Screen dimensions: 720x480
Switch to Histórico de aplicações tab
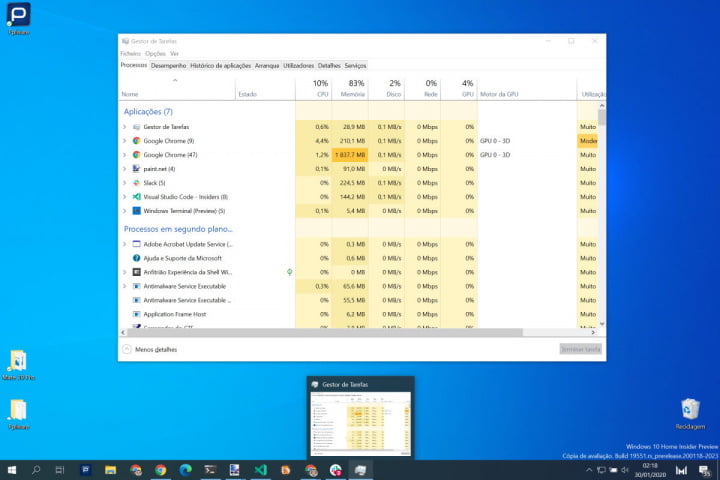point(220,66)
